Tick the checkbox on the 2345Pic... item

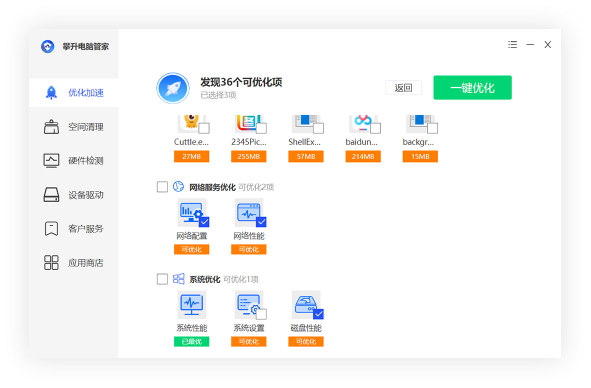(x=261, y=128)
